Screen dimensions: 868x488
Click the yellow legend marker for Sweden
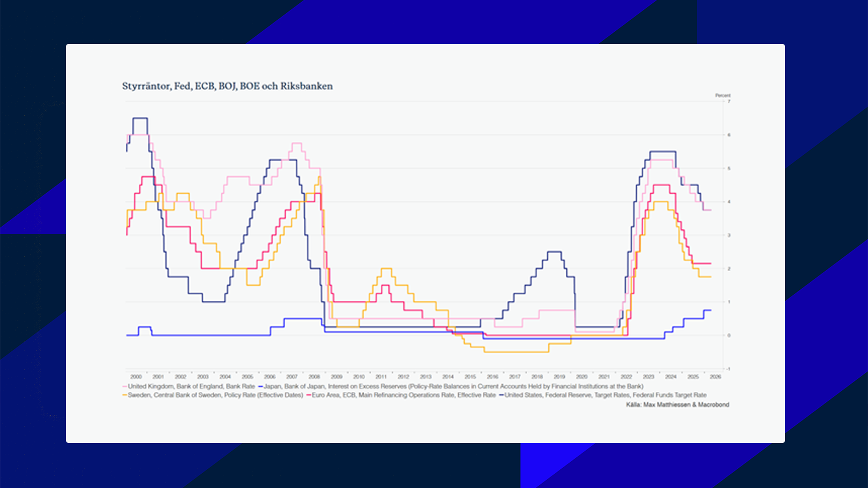[x=125, y=395]
